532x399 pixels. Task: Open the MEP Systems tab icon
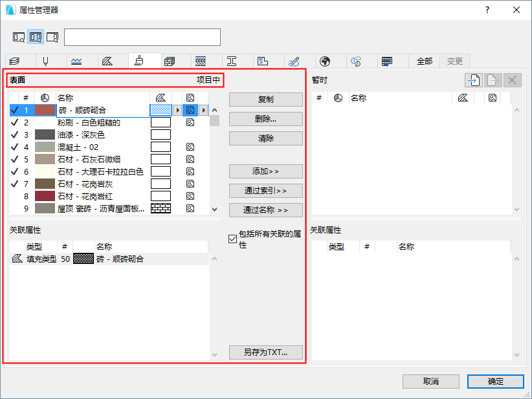point(294,61)
